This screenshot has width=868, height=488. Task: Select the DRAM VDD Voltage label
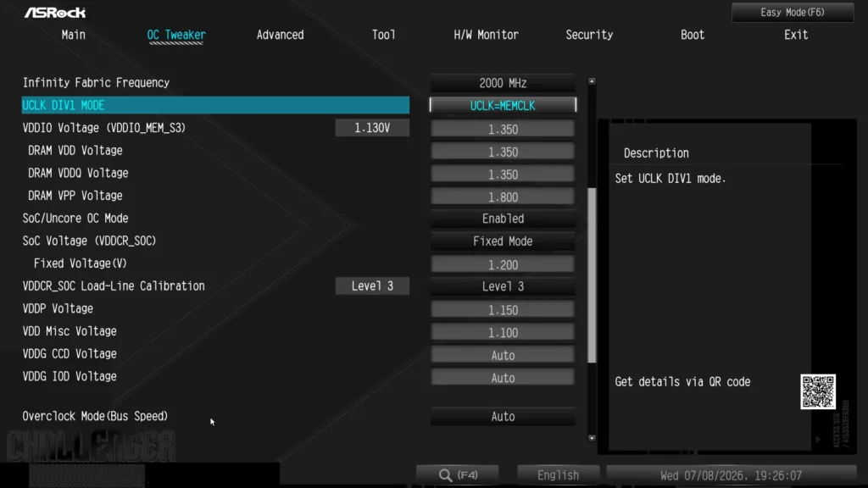(x=75, y=151)
